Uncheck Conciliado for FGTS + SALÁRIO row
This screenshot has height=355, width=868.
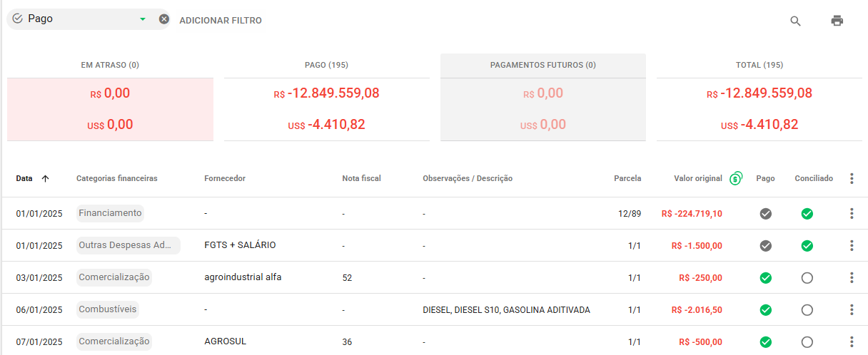pos(807,245)
